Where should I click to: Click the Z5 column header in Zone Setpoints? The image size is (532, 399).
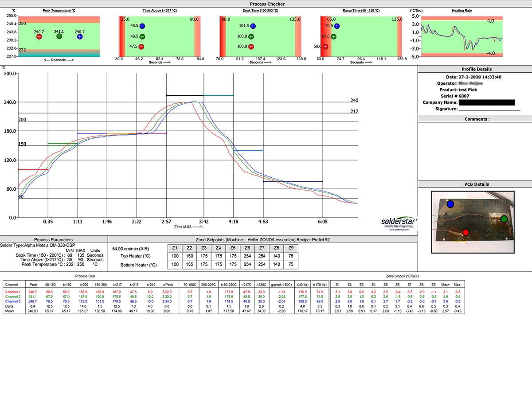point(232,248)
